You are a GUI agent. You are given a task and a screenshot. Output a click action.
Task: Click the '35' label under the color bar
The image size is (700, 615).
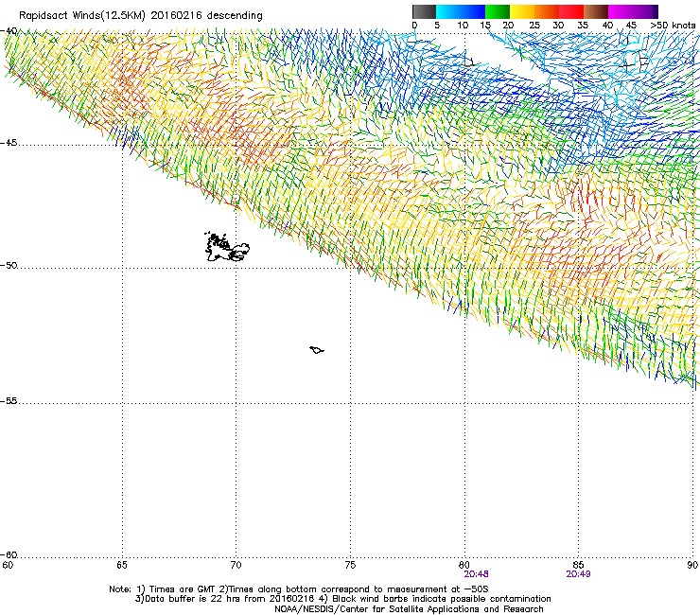click(583, 26)
